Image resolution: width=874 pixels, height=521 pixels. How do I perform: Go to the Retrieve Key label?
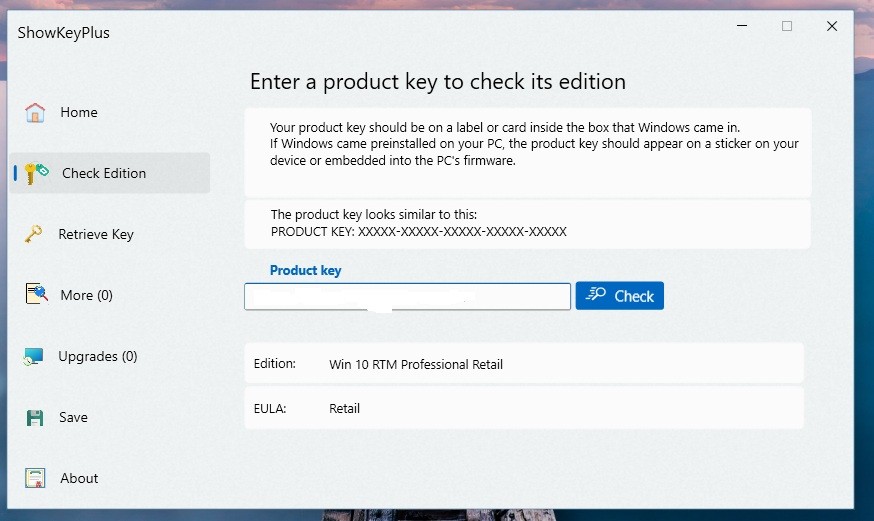(x=96, y=235)
